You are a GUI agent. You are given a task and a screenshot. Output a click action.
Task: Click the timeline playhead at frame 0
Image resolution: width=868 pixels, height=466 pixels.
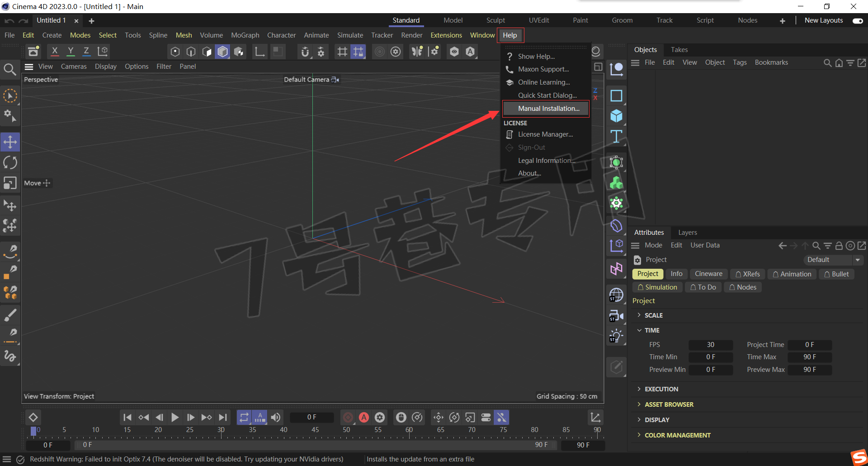(33, 431)
